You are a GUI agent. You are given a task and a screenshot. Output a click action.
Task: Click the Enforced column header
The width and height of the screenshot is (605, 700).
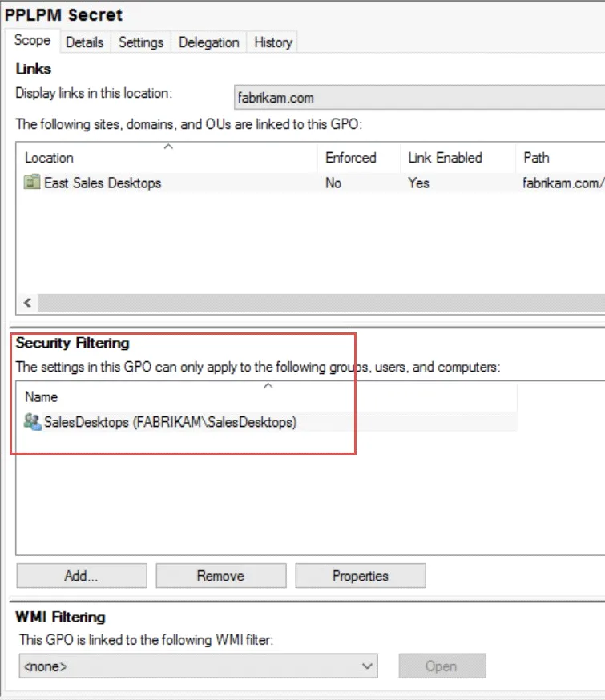350,158
